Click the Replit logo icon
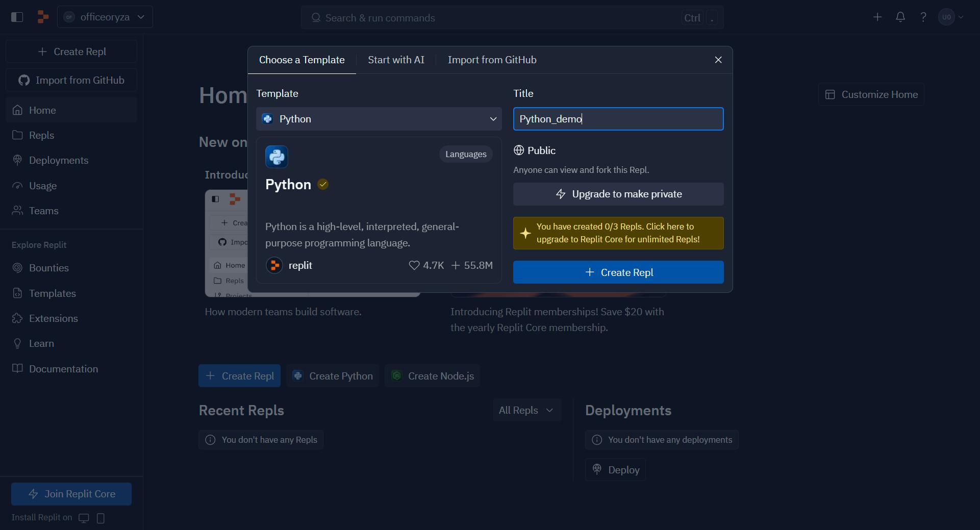Viewport: 980px width, 530px height. point(43,17)
